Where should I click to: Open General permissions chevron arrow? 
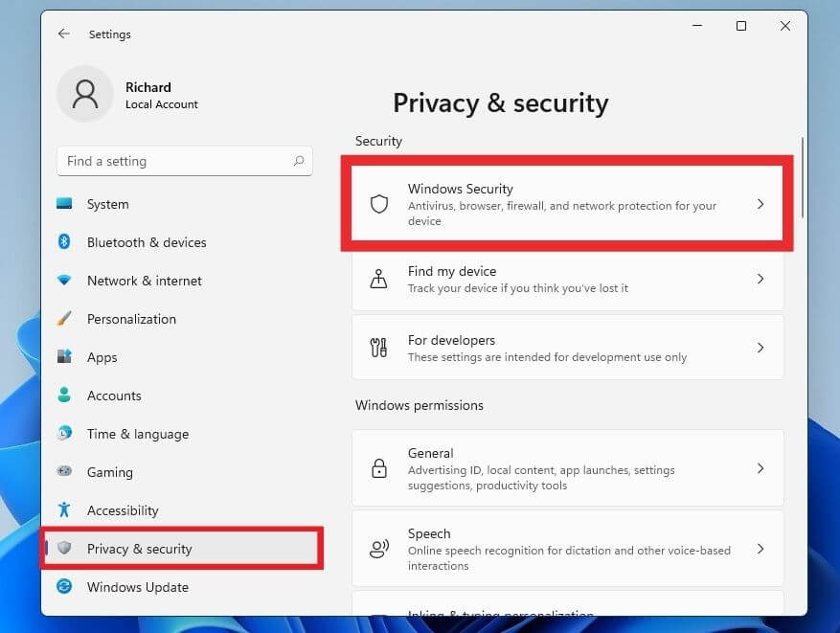[x=761, y=468]
